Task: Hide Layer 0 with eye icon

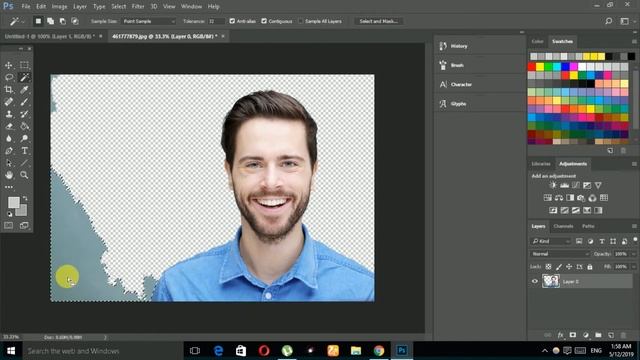Action: pyautogui.click(x=535, y=281)
